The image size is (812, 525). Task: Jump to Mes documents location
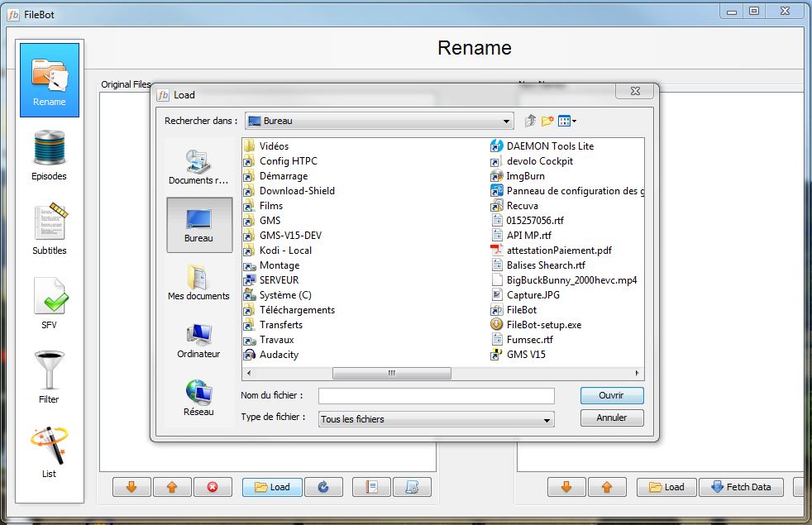tap(198, 283)
